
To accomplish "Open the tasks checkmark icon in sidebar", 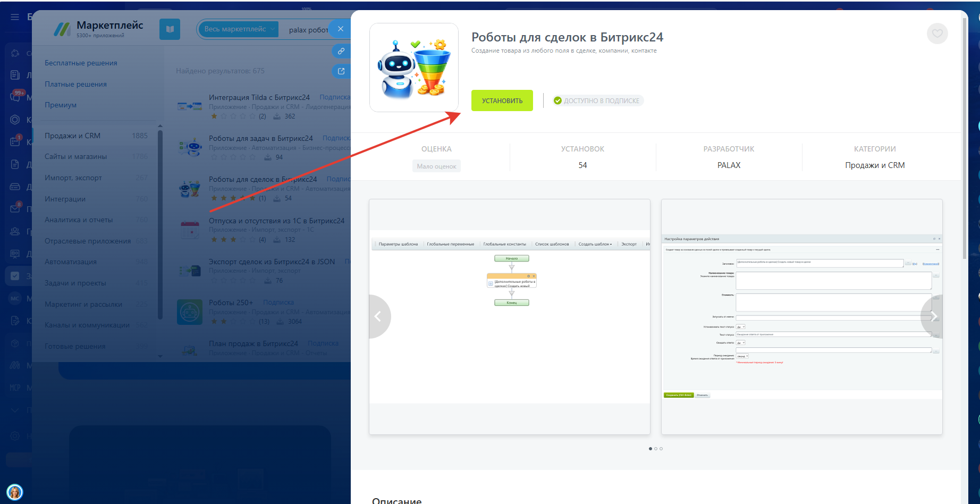I will [15, 275].
